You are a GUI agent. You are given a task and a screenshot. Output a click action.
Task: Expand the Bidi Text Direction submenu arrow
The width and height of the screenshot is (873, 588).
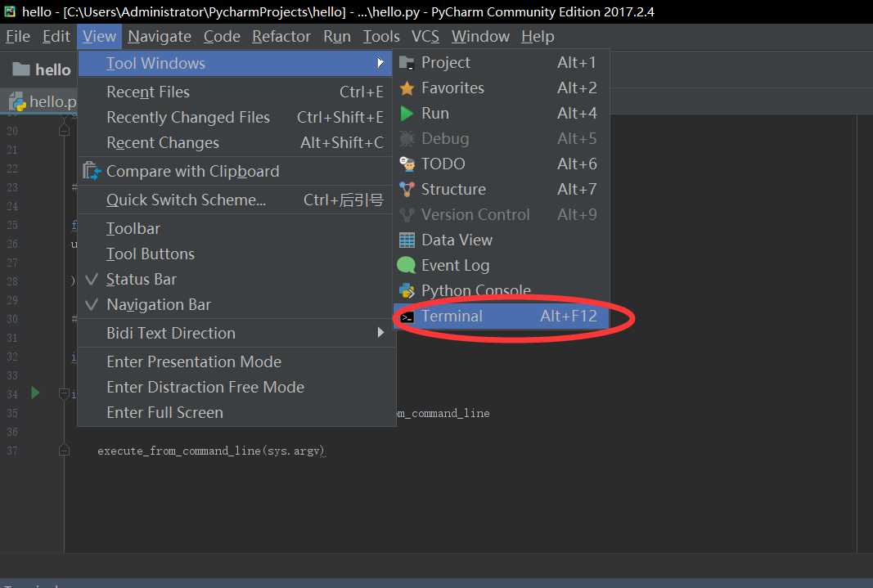point(380,333)
